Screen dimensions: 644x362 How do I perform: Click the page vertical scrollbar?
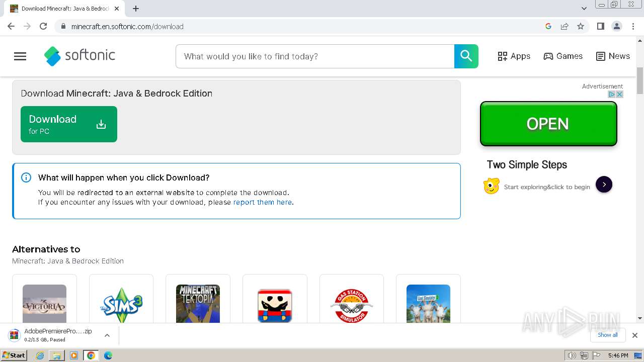click(x=640, y=80)
